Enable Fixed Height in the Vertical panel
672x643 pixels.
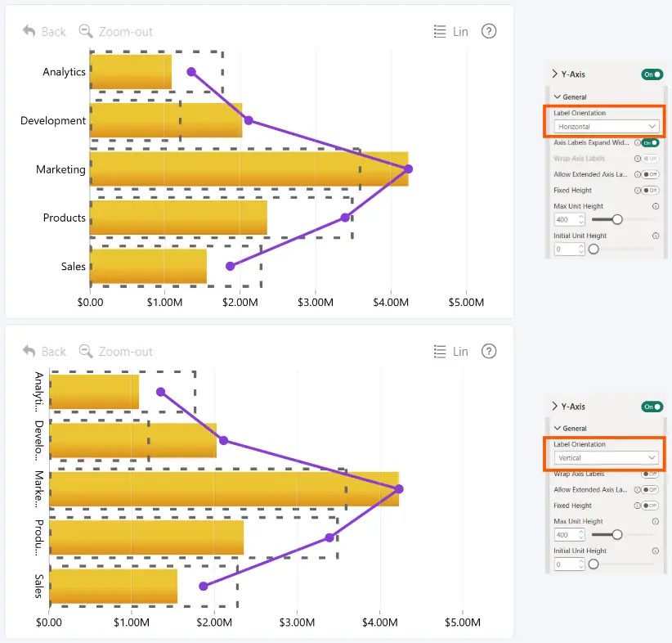(650, 506)
